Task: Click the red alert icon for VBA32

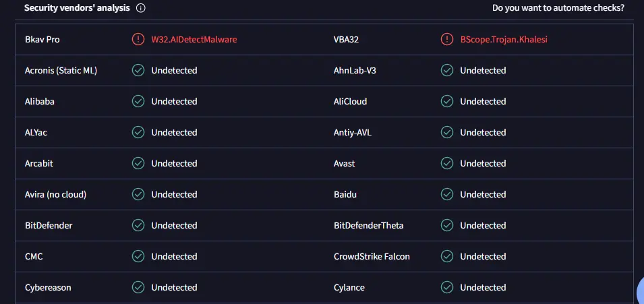Action: pyautogui.click(x=447, y=40)
